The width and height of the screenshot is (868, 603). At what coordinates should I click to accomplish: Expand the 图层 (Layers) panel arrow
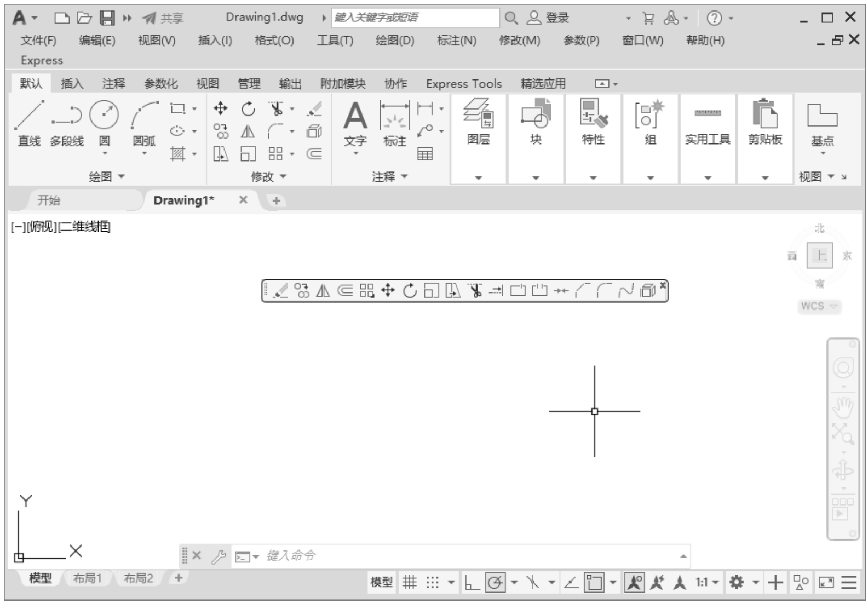tap(478, 178)
